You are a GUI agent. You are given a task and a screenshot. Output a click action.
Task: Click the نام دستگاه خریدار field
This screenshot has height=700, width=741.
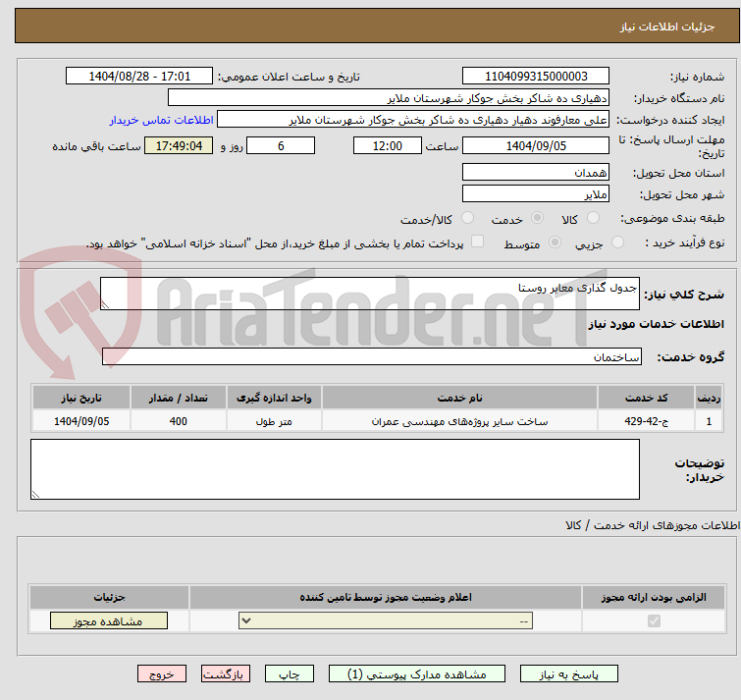389,98
